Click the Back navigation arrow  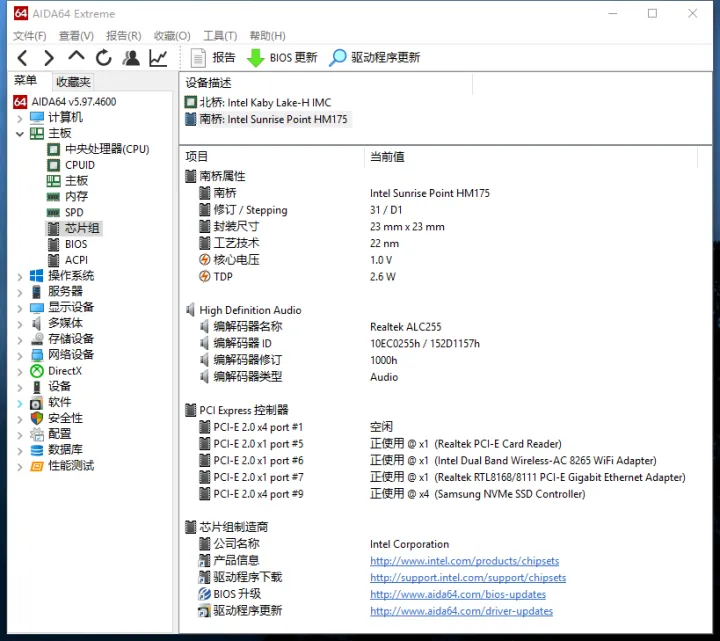(22, 58)
